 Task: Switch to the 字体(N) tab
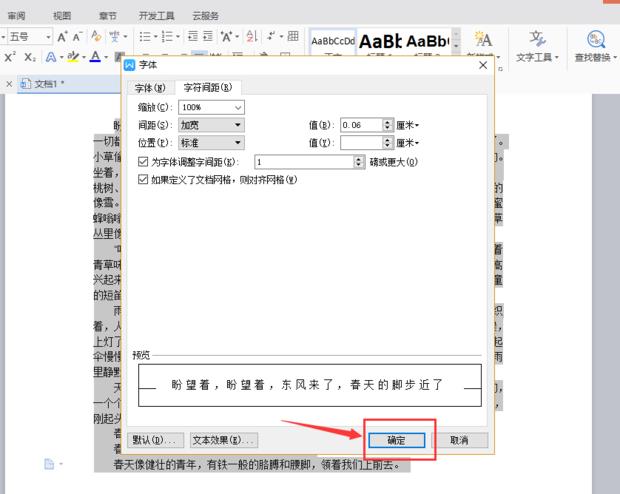coord(150,88)
